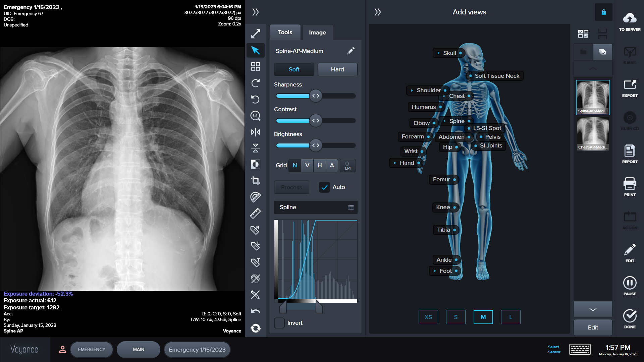644x362 pixels.
Task: Open the EMERGENCY worklist
Action: (92, 349)
